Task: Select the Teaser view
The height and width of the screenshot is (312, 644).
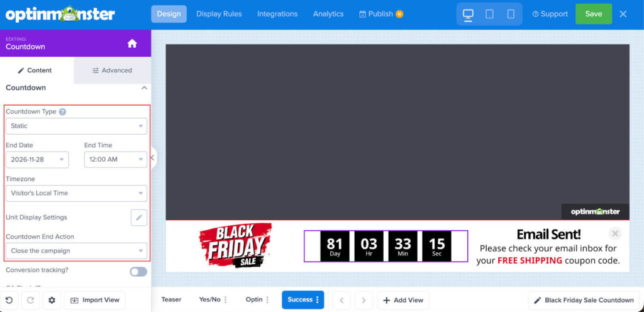Action: [171, 299]
